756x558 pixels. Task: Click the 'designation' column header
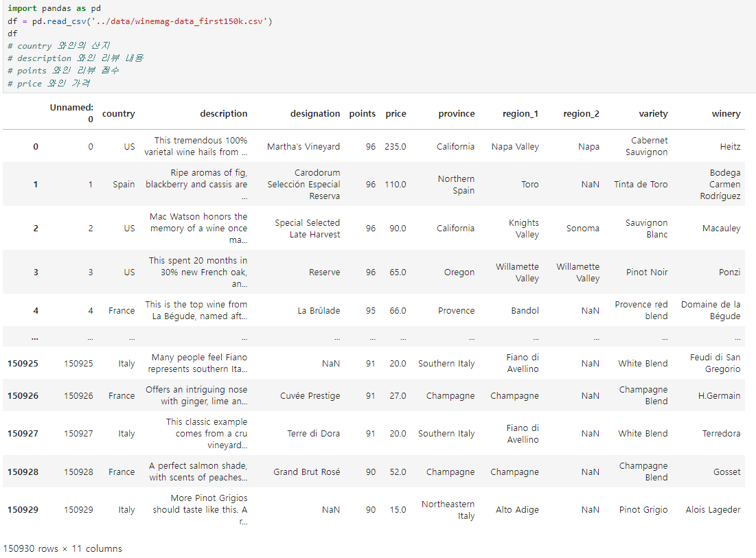315,114
